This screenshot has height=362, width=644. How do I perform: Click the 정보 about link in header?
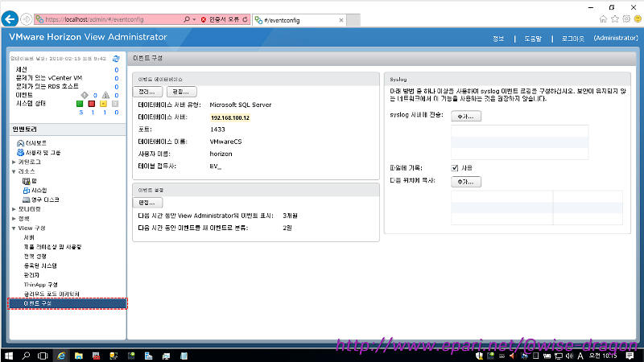point(498,38)
